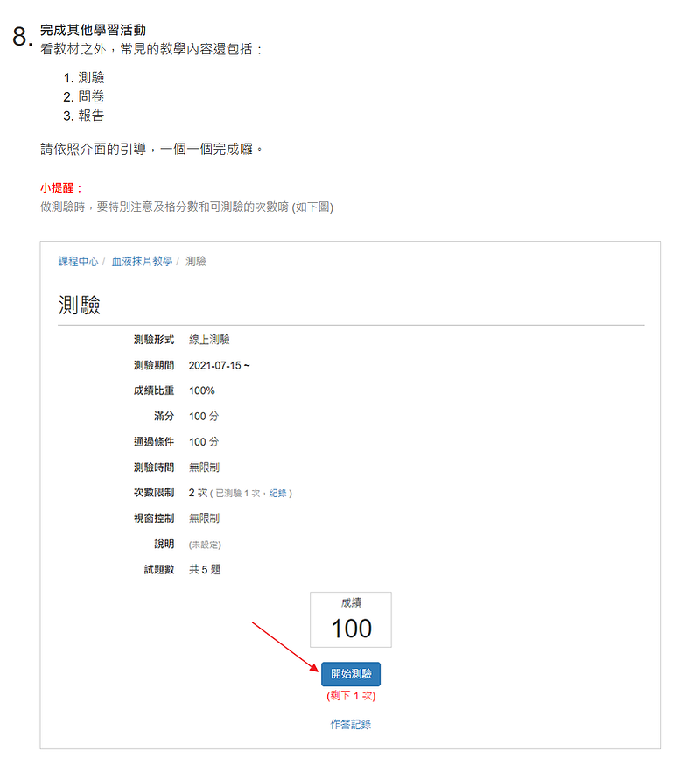Click the 成績 score box showing 100
Image resolution: width=700 pixels, height=759 pixels.
coord(351,620)
